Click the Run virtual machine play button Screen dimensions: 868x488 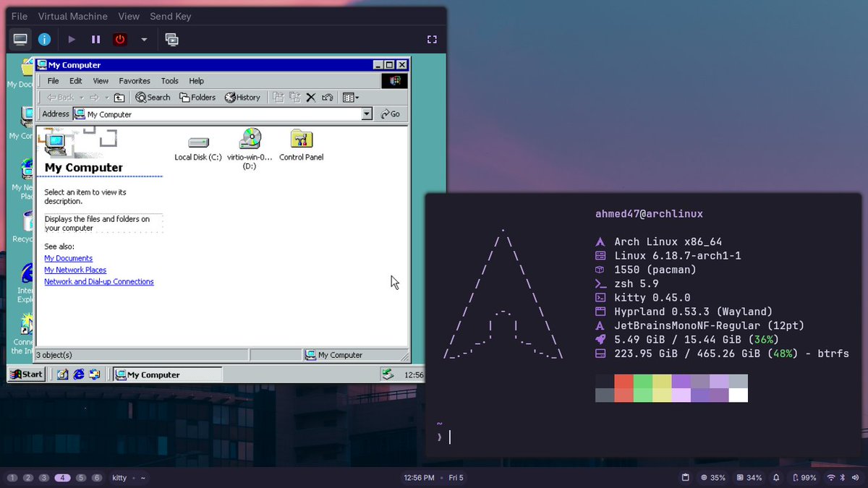tap(72, 40)
